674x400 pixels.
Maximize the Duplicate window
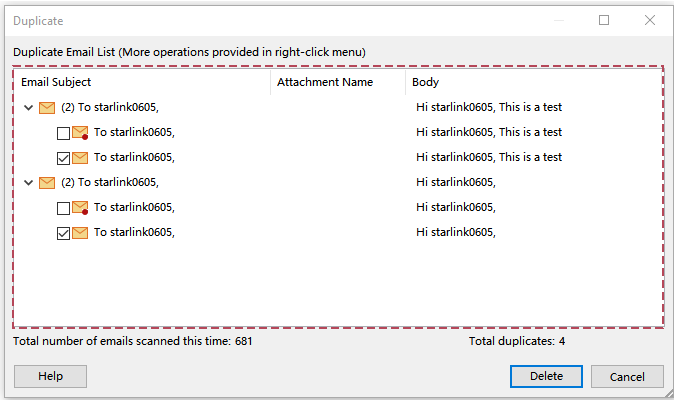(604, 20)
